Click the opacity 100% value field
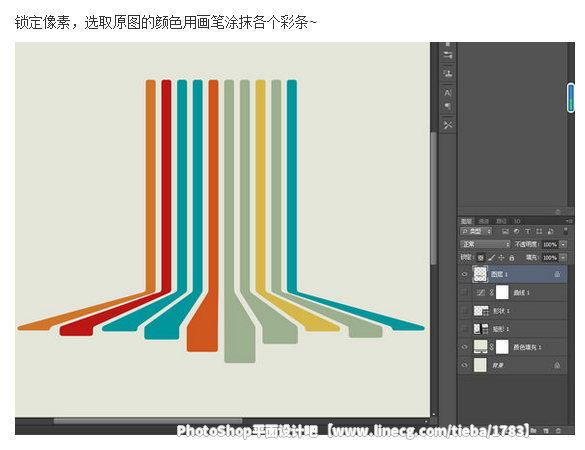 point(550,244)
